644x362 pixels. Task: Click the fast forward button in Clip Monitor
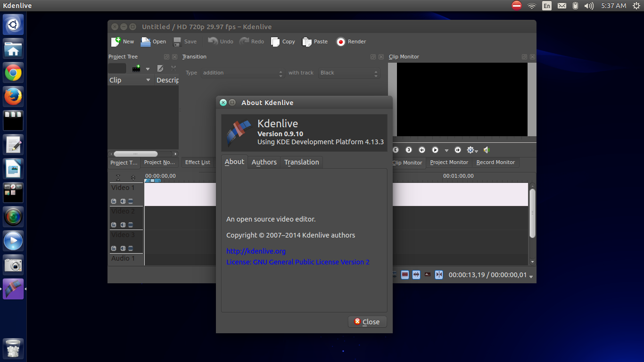[458, 150]
